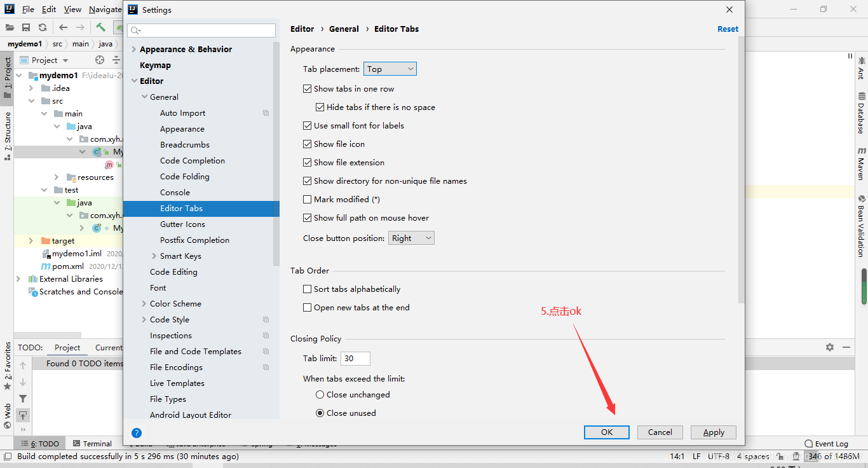Click the Synchronize refresh toolbar icon
This screenshot has width=868, height=468.
[x=43, y=27]
